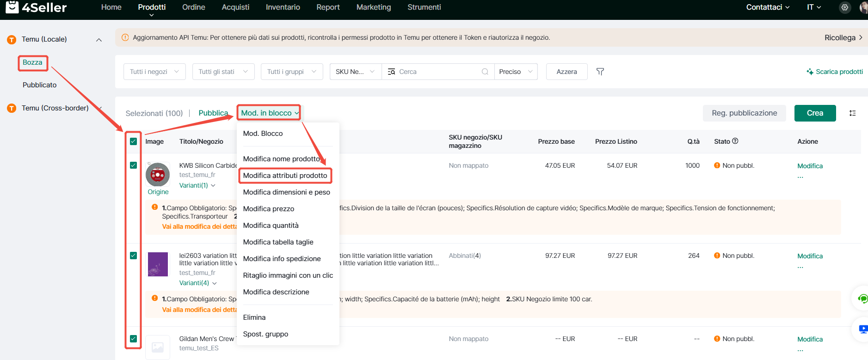
Task: Open the Inventario menu
Action: (x=283, y=7)
